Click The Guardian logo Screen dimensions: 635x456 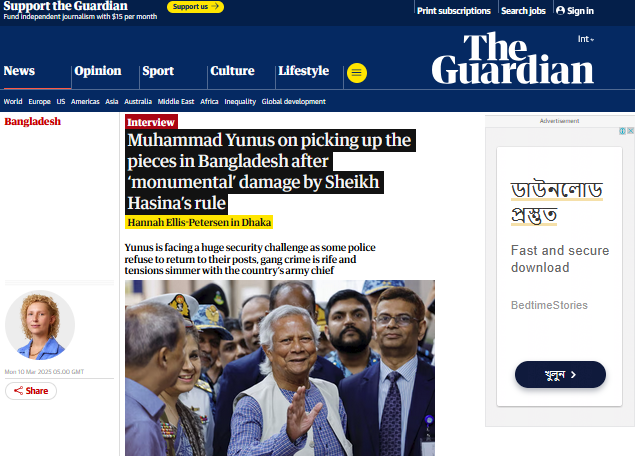[513, 59]
